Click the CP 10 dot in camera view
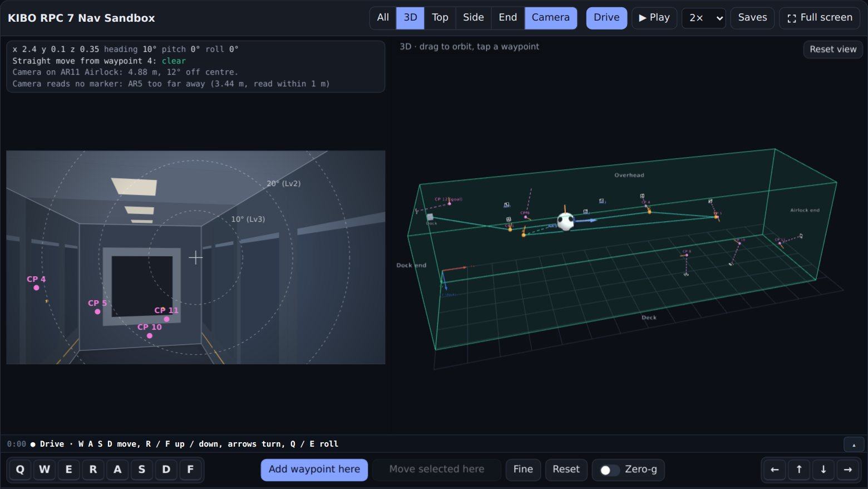868x489 pixels. point(149,336)
